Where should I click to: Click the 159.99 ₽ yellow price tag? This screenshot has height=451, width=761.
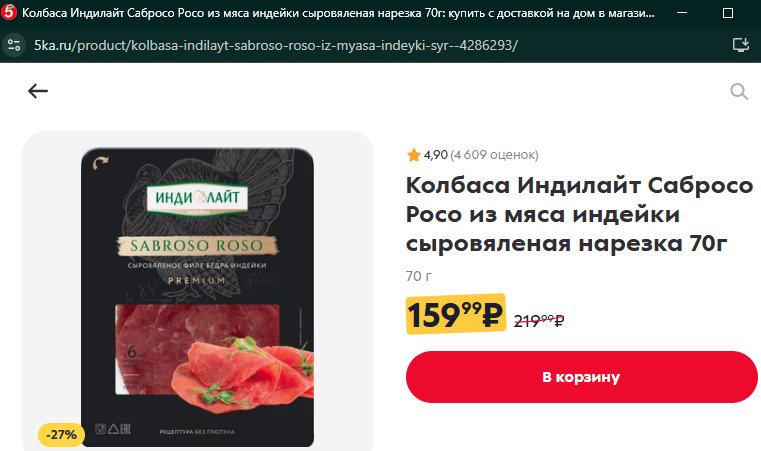pos(455,314)
